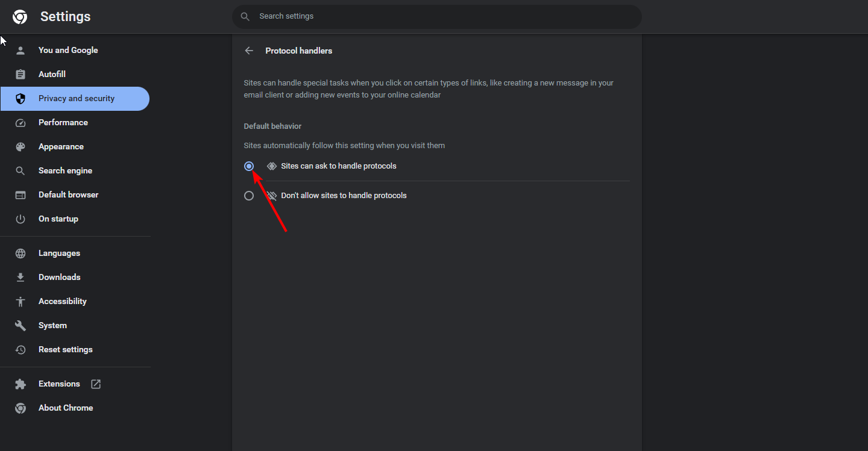Open the Search engine settings

point(65,171)
